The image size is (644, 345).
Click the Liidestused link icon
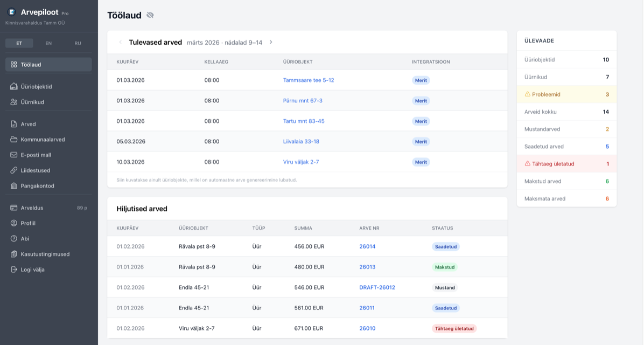point(14,170)
